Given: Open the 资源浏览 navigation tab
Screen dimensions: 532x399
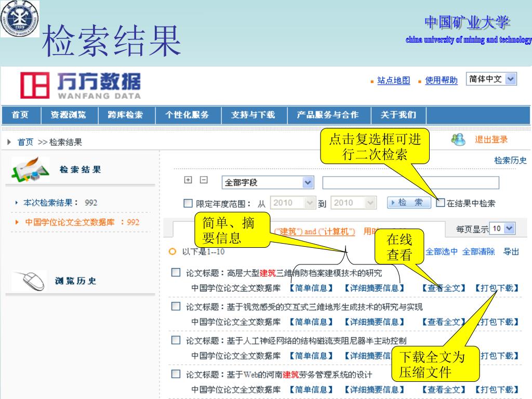Looking at the screenshot, I should 69,115.
